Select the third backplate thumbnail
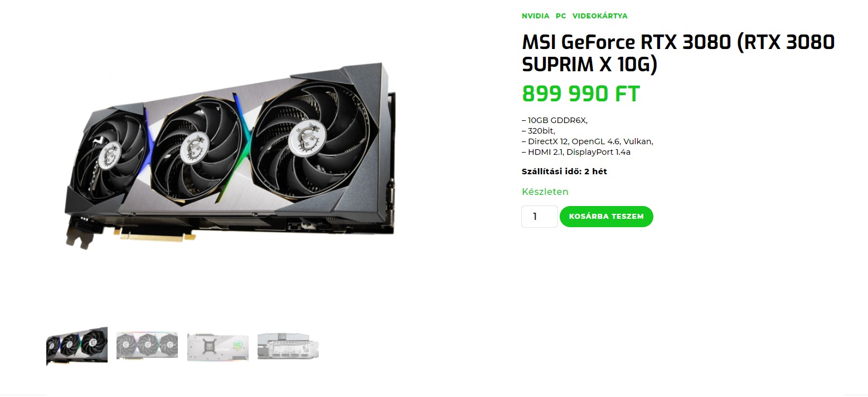 tap(217, 347)
